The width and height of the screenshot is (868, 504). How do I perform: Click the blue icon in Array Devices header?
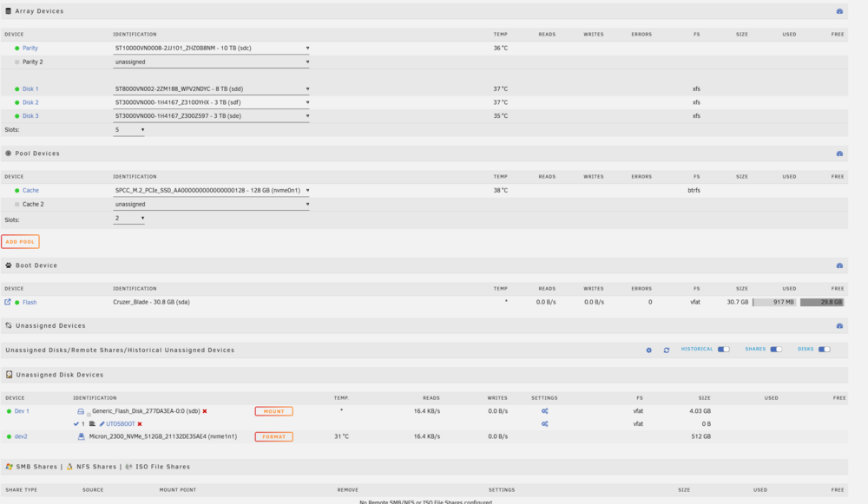(839, 11)
